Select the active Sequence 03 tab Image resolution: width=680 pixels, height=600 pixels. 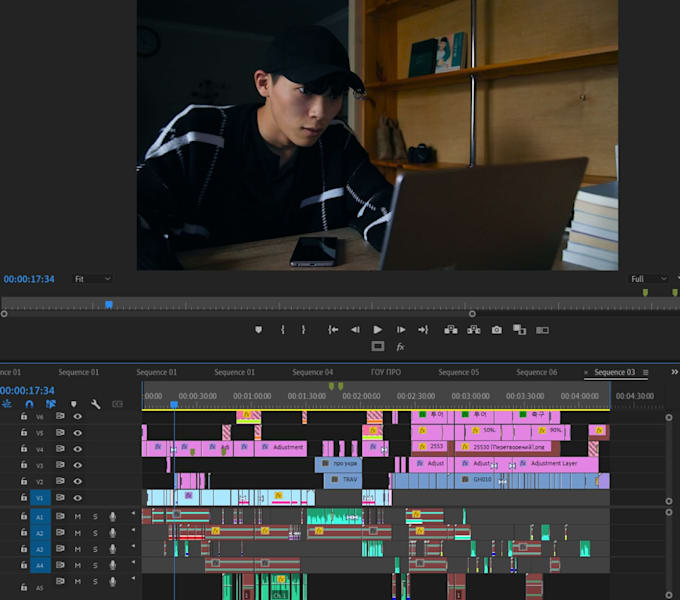tap(615, 372)
